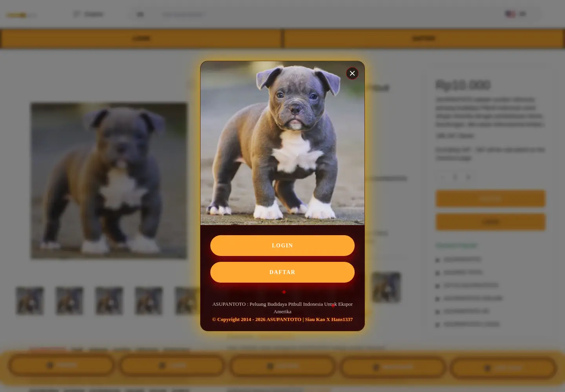
Task: Click the middle icon button in bottom bar
Action: pos(282,366)
